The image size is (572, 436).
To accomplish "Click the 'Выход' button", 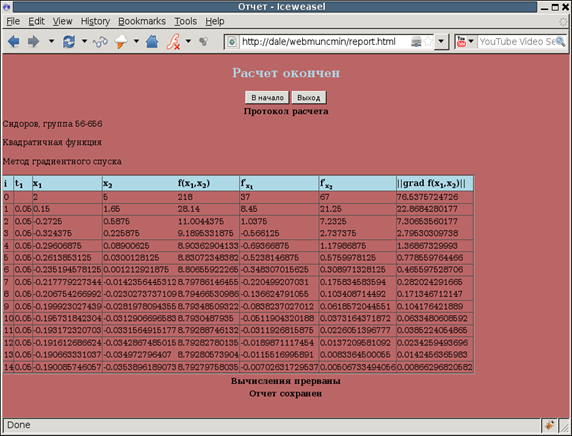I will pyautogui.click(x=309, y=98).
